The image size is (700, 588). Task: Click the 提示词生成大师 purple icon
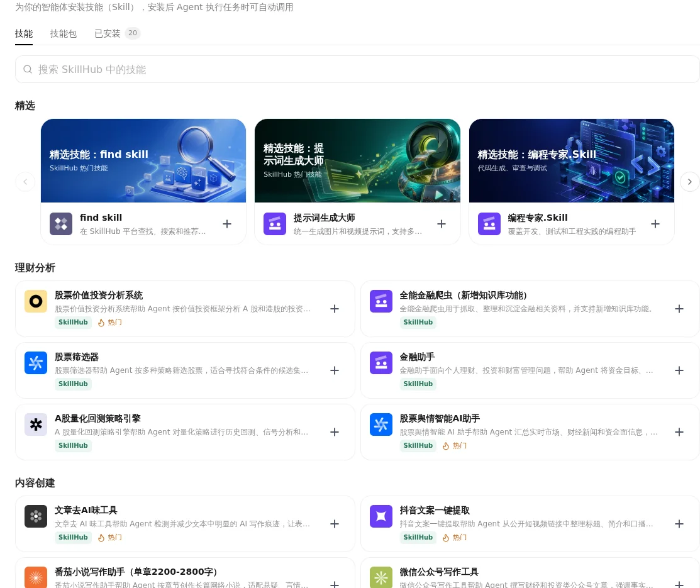[275, 224]
